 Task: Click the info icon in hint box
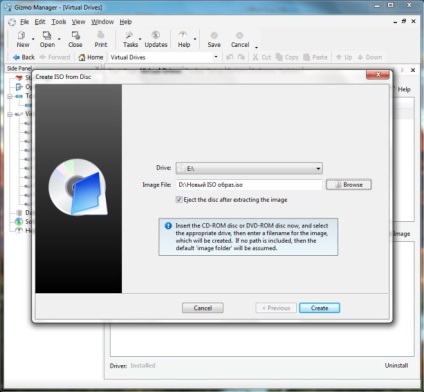click(168, 226)
